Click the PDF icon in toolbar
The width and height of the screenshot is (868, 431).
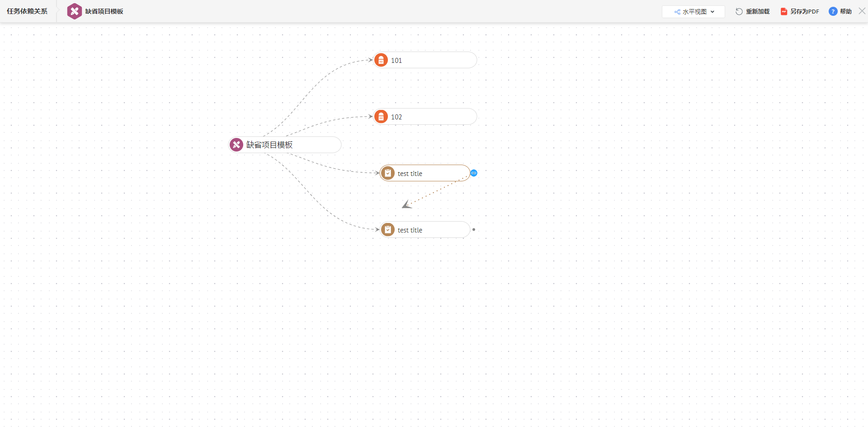[x=784, y=12]
